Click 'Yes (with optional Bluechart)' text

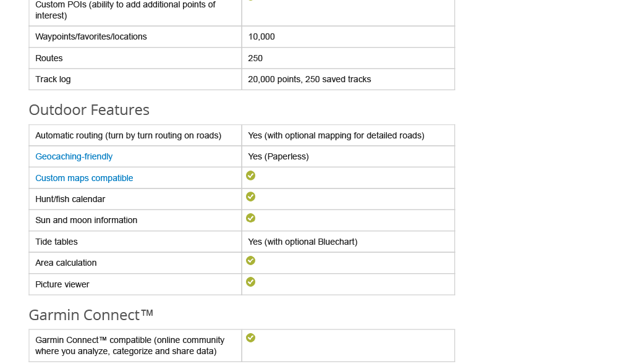coord(302,242)
